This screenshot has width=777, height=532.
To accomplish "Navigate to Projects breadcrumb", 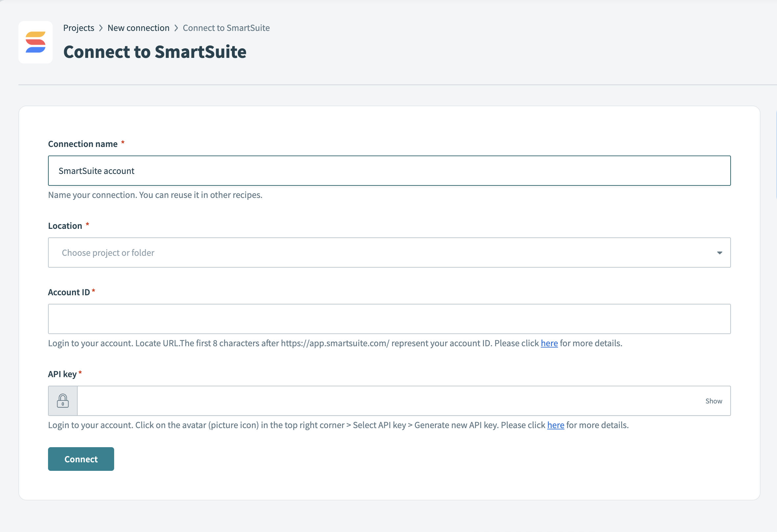I will [x=79, y=28].
